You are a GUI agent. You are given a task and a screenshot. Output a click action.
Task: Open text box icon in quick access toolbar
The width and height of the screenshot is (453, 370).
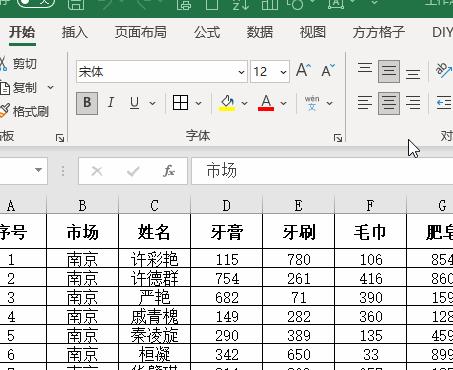336,4
